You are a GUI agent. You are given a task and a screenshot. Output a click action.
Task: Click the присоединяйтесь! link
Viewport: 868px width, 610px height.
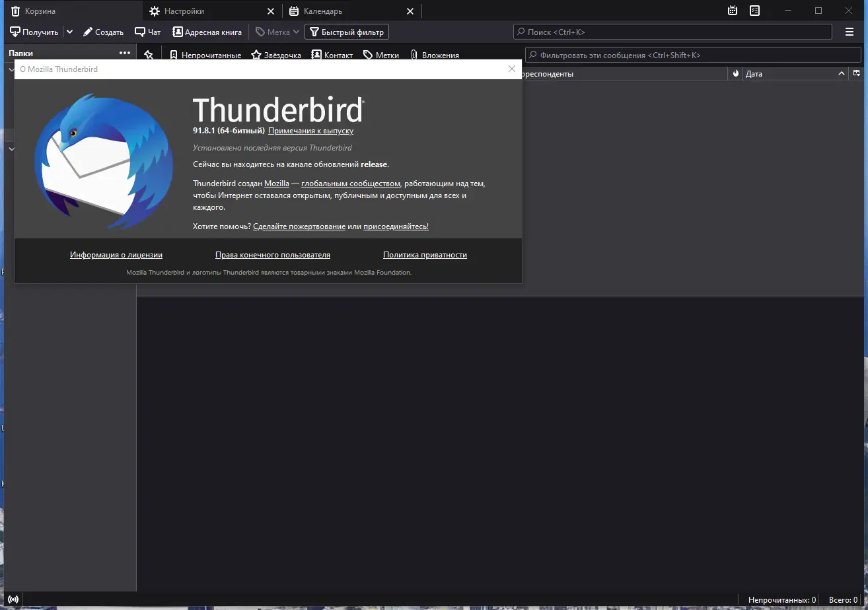(x=396, y=226)
